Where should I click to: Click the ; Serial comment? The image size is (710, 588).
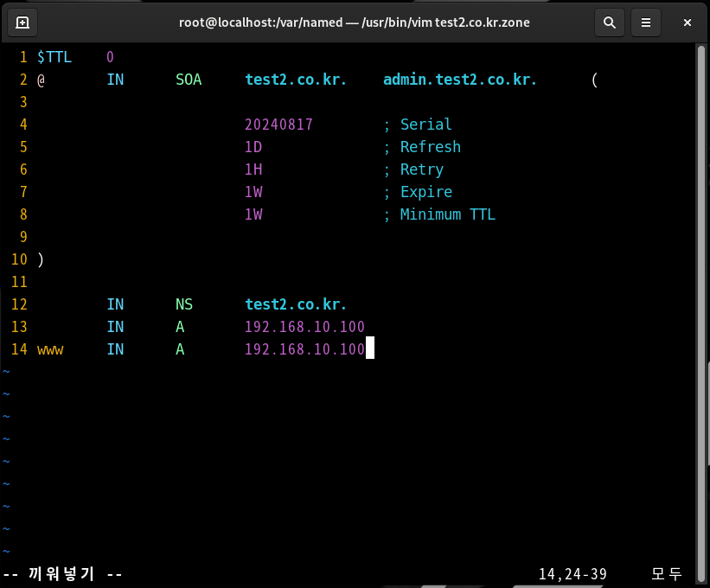pyautogui.click(x=418, y=125)
